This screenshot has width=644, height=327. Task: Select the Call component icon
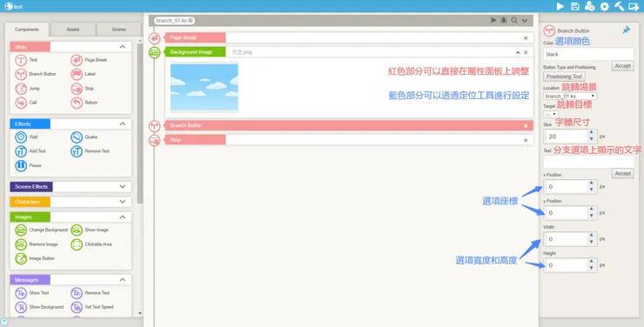pos(21,103)
